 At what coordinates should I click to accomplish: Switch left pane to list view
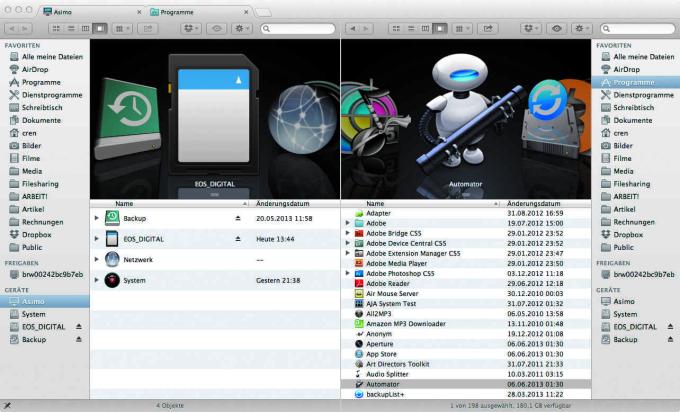[71, 29]
